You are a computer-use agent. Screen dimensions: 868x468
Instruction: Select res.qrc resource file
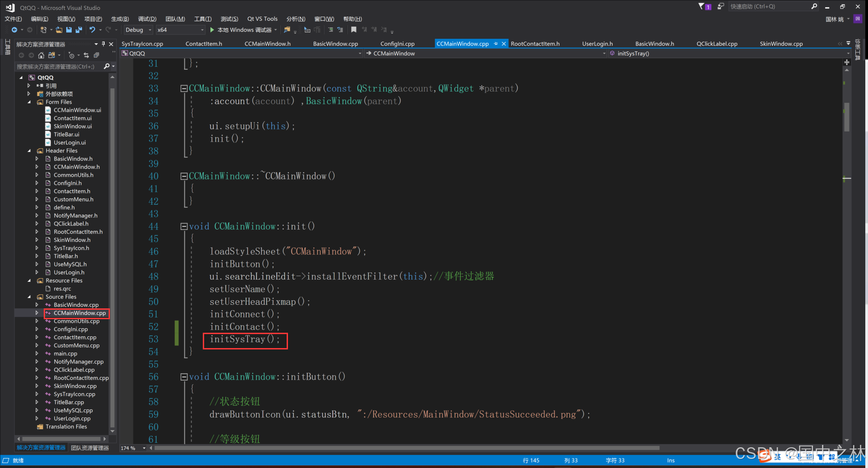tap(62, 289)
